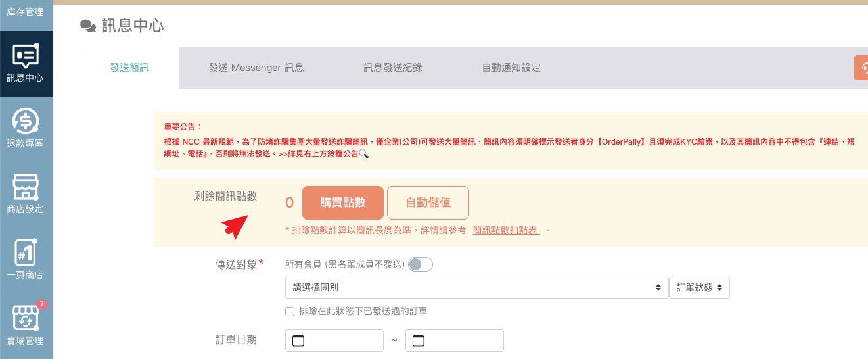The width and height of the screenshot is (868, 359).
Task: Click the 購買點數 buy points button
Action: coord(342,203)
